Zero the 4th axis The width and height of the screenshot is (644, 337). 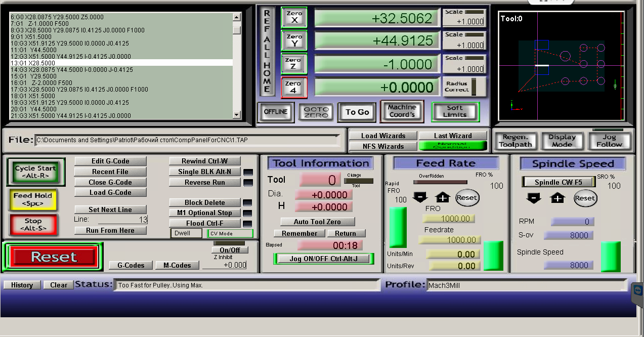click(x=294, y=87)
